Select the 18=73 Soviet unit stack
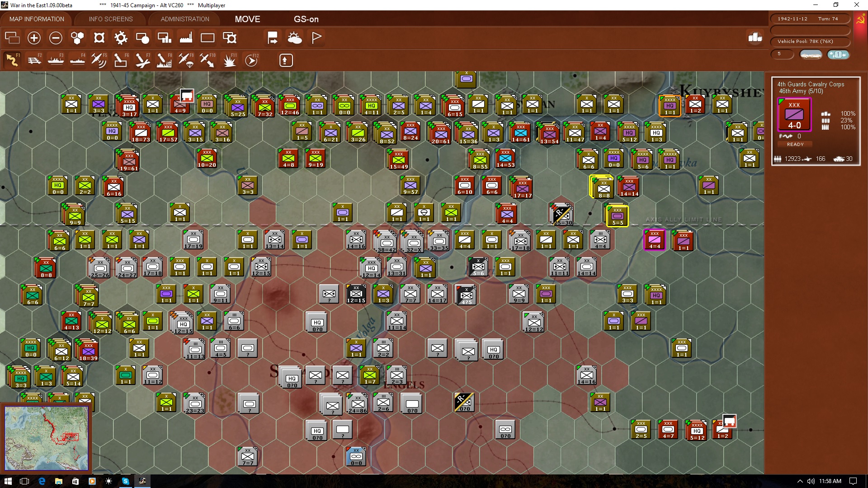868x488 pixels. (x=140, y=132)
